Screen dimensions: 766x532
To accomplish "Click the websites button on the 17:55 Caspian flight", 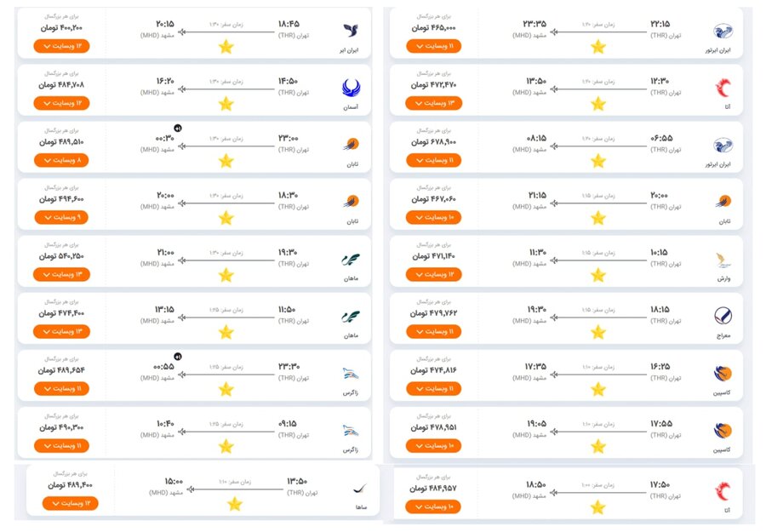I will point(433,445).
